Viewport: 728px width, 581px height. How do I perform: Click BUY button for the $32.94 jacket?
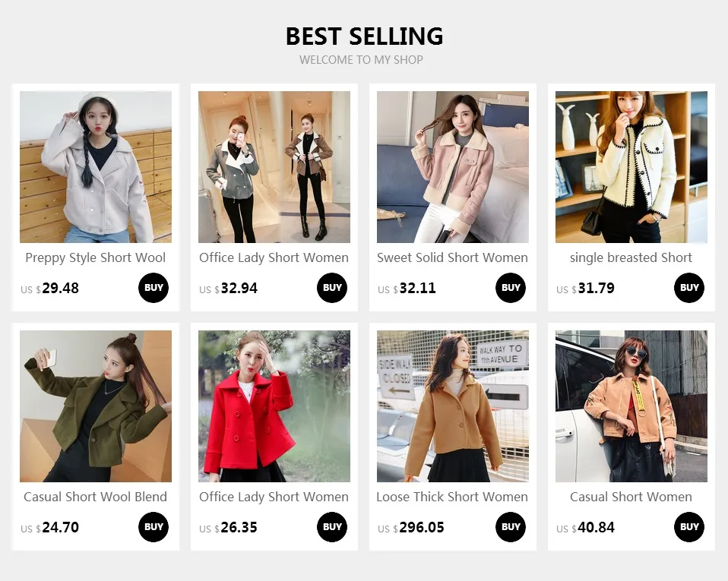point(332,288)
